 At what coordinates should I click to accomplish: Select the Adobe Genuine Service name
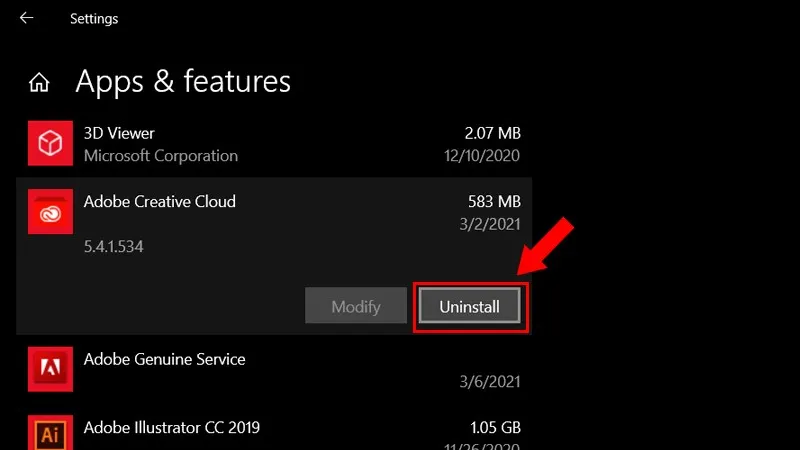(164, 359)
